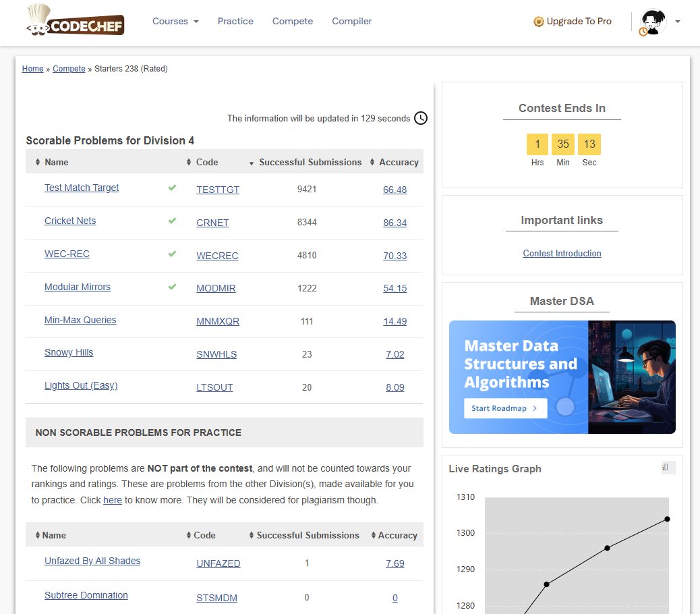Click the solved checkmark for Cricket Nets
Viewport: 700px width, 614px height.
coord(173,221)
